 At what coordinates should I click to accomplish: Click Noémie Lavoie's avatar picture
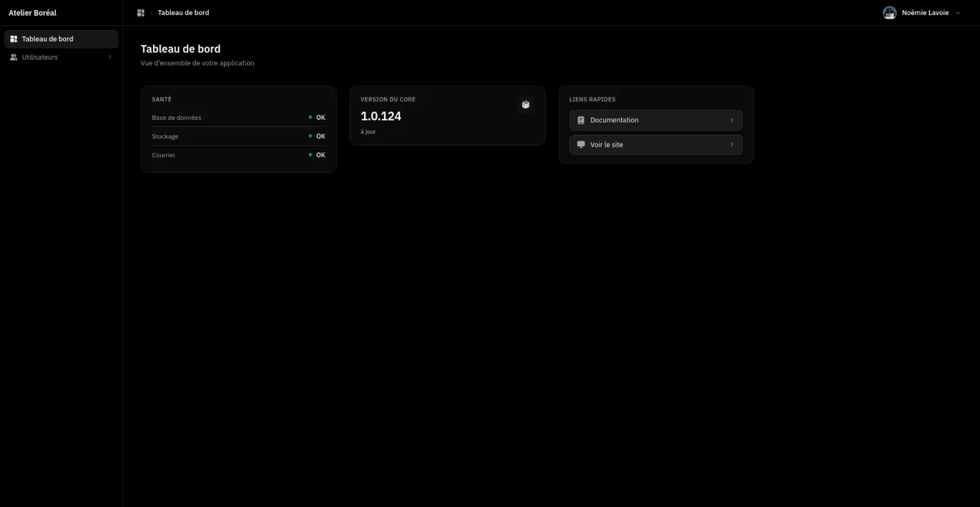click(x=889, y=13)
